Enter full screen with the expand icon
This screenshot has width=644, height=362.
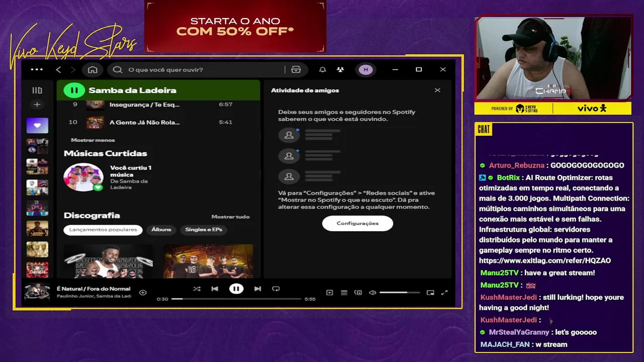click(x=444, y=293)
